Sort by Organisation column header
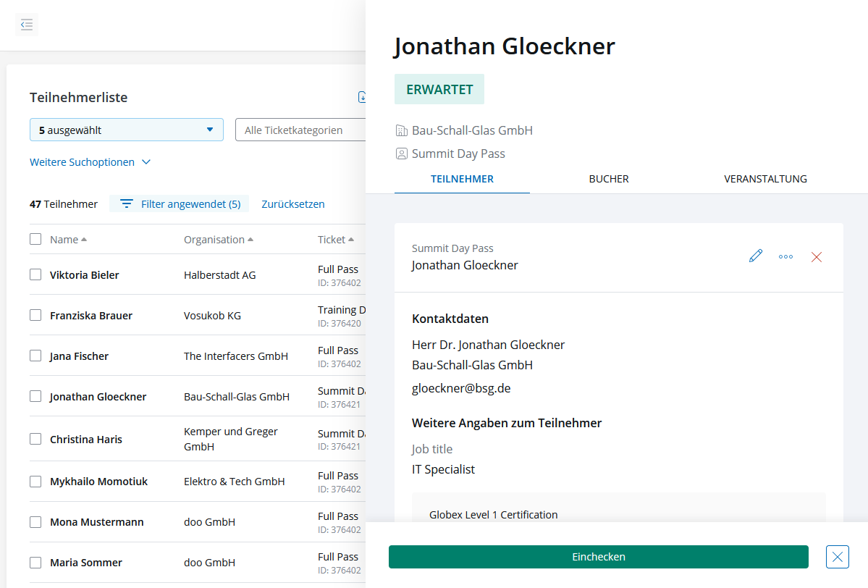Screen dimensions: 868x588 (x=218, y=240)
